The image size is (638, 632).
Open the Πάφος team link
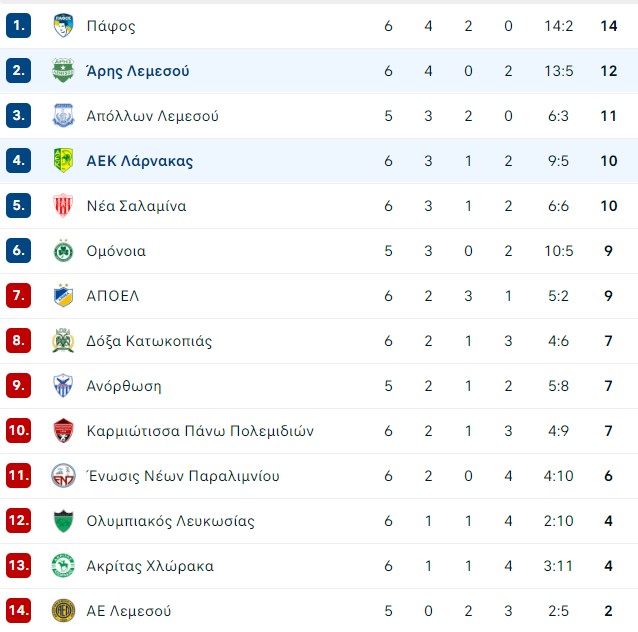coord(111,26)
